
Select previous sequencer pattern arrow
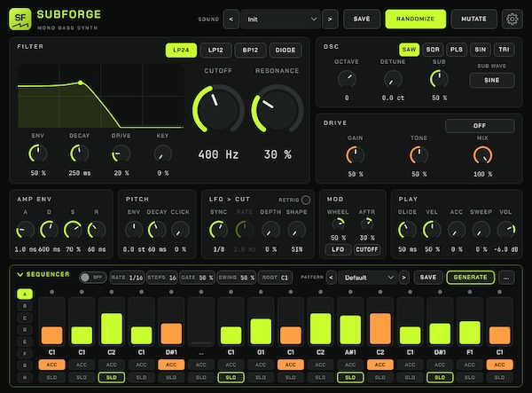[x=331, y=278]
